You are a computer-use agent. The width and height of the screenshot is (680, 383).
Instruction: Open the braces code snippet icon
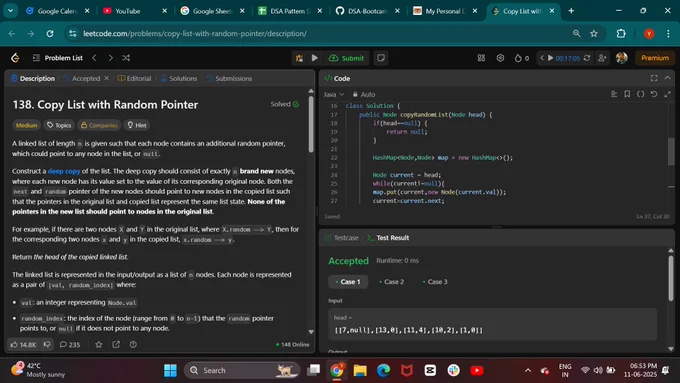pos(641,94)
